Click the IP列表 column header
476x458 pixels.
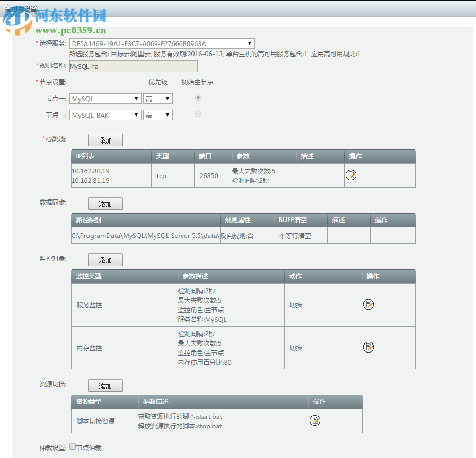point(111,156)
